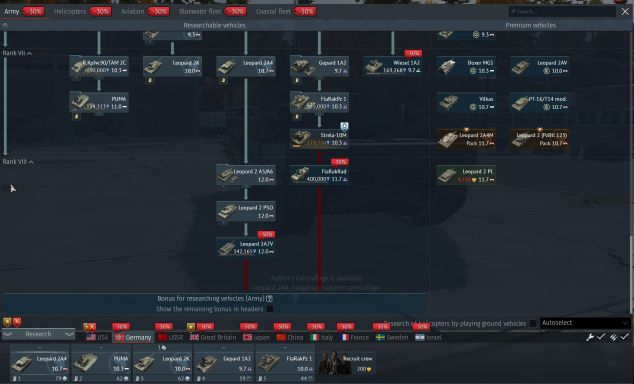Click the Strela-10M vehicle card
This screenshot has height=384, width=634.
coord(319,139)
